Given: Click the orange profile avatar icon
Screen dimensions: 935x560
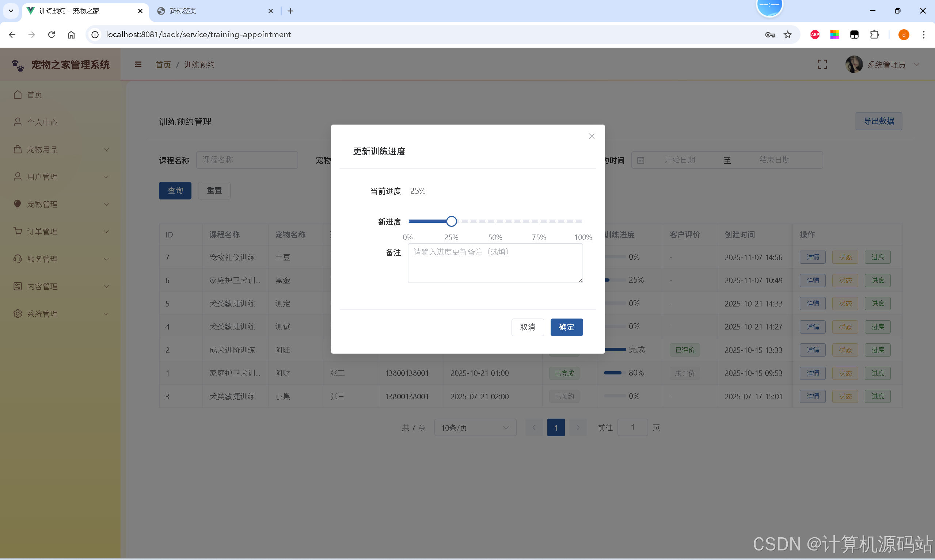Looking at the screenshot, I should click(903, 35).
